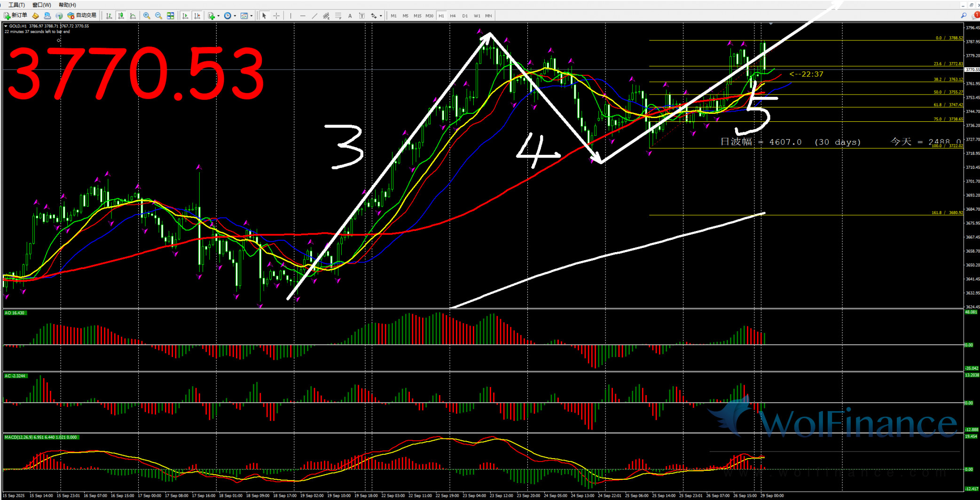Open the search magnifier in top right
The width and height of the screenshot is (980, 500).
pyautogui.click(x=964, y=16)
